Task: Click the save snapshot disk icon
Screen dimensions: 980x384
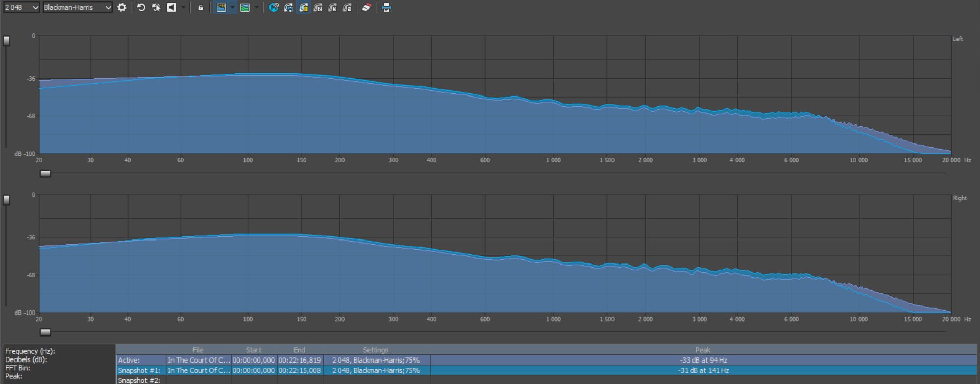Action: pyautogui.click(x=288, y=7)
